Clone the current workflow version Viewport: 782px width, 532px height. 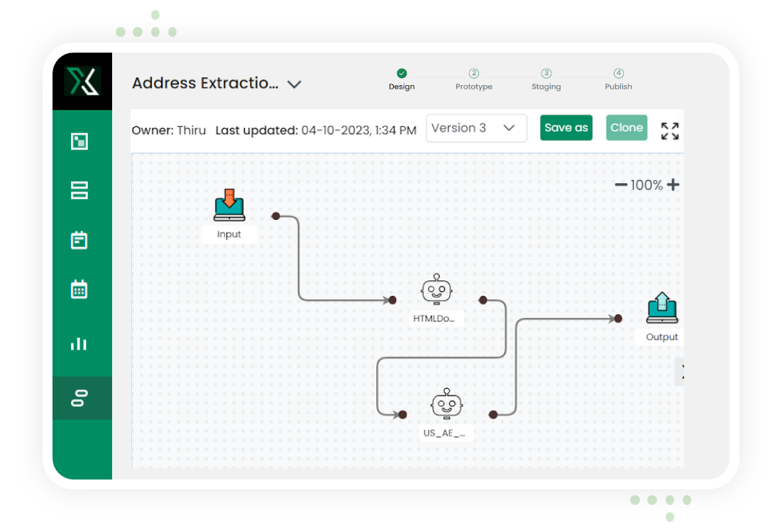tap(626, 128)
